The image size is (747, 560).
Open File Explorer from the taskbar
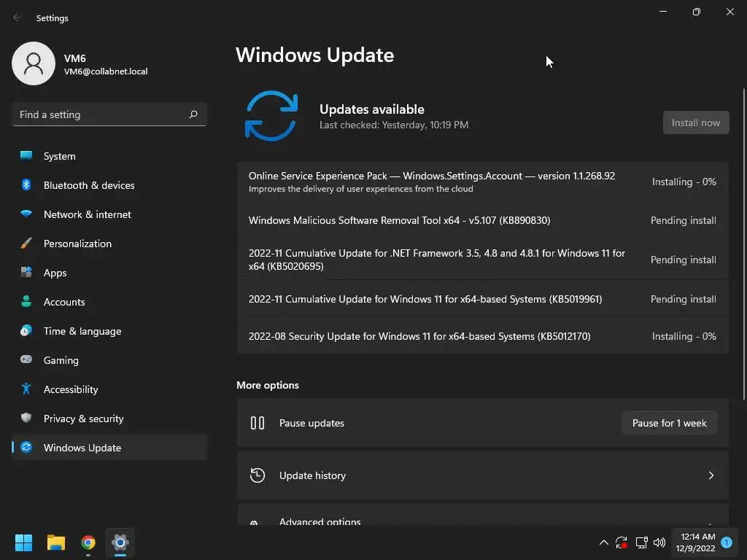[55, 542]
